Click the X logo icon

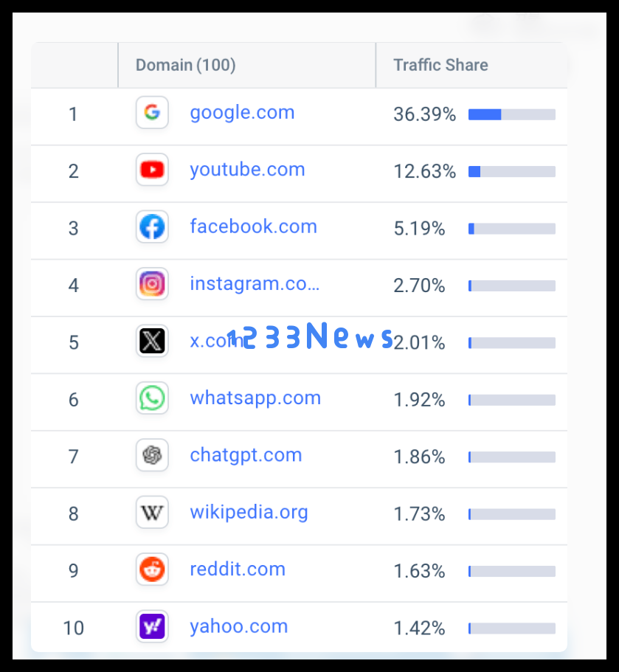[152, 341]
